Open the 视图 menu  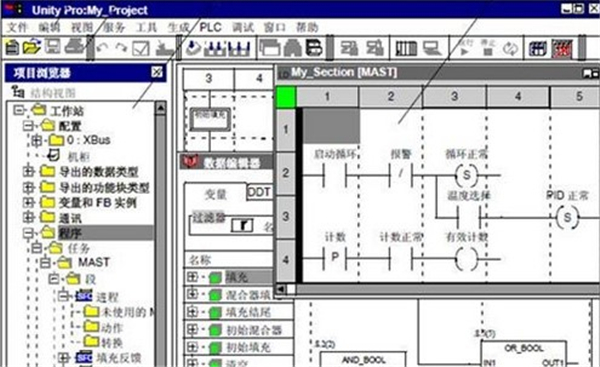(x=82, y=27)
